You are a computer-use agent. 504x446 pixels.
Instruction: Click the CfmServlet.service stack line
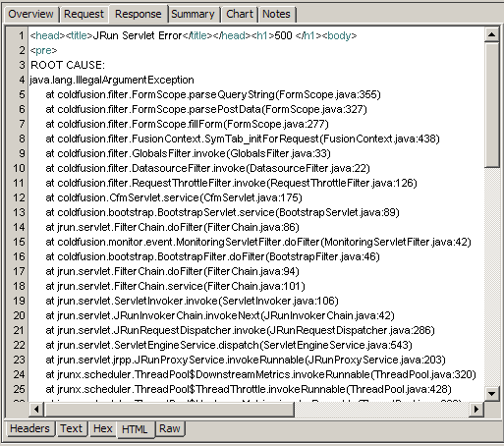(x=174, y=197)
